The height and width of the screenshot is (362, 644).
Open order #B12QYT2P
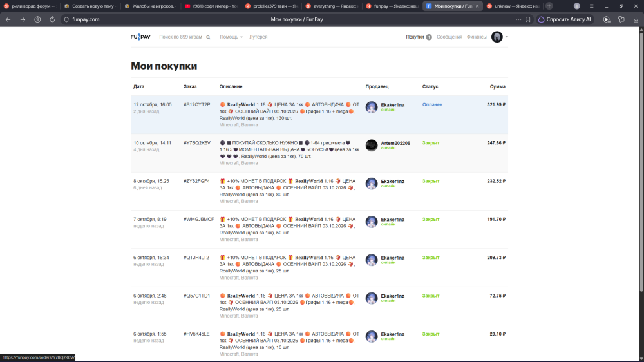(196, 105)
